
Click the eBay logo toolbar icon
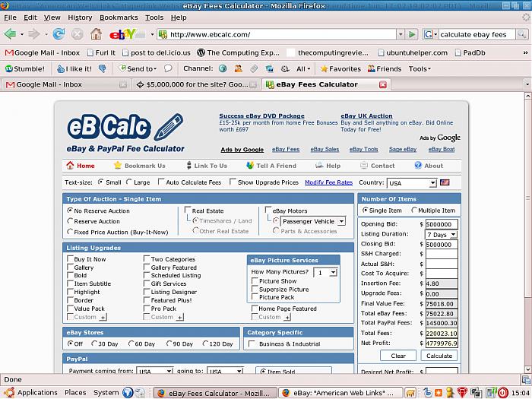[x=127, y=34]
